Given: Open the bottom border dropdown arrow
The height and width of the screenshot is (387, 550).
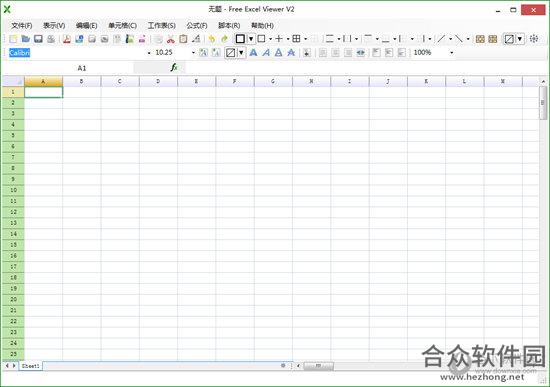Looking at the screenshot, I should coord(395,39).
